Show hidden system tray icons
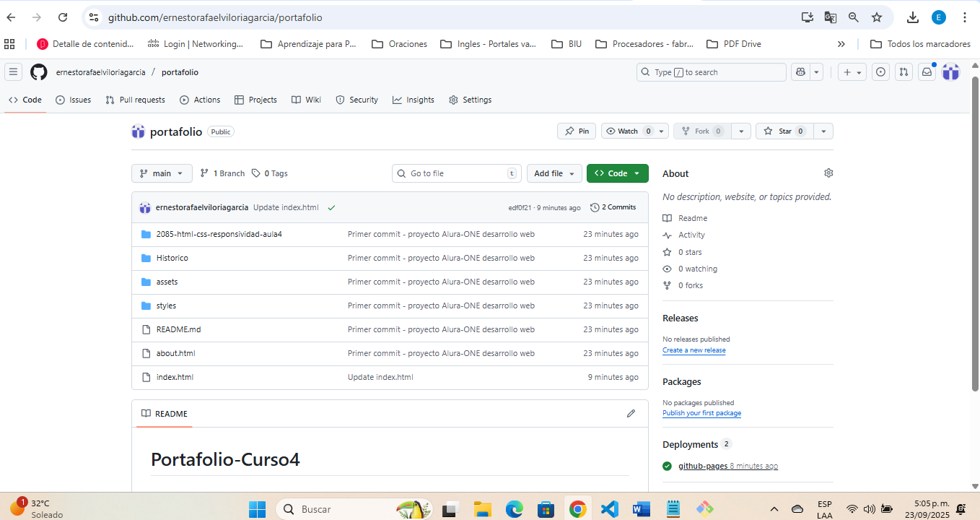Image resolution: width=980 pixels, height=520 pixels. tap(774, 509)
